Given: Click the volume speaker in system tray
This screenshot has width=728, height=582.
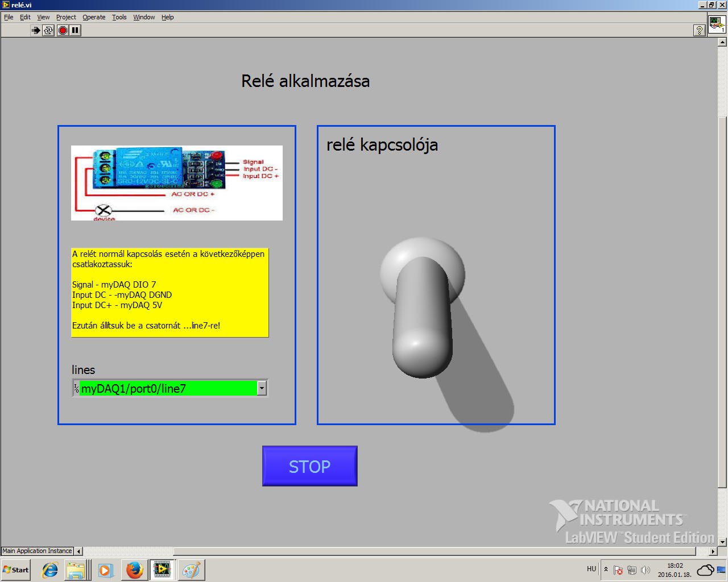Looking at the screenshot, I should pos(645,570).
